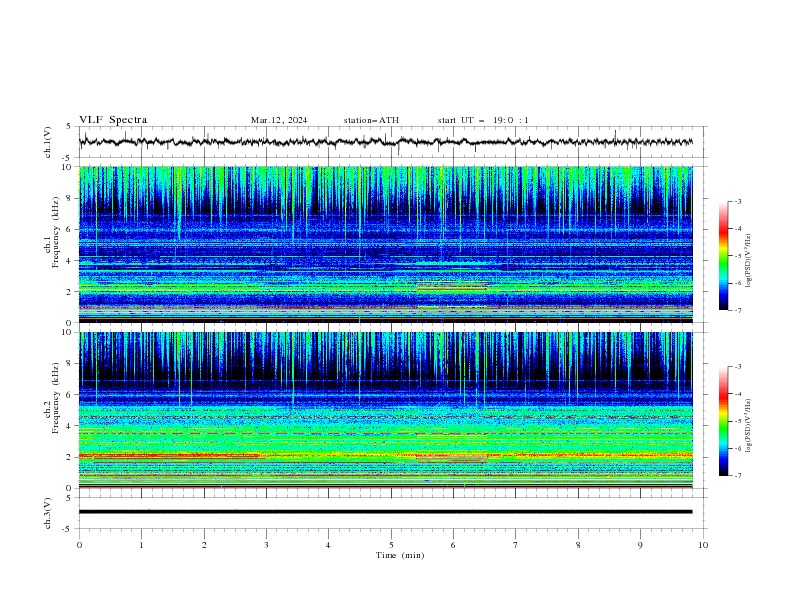Screen dimensions: 792x612
Task: Click the "6" kHz tick on ch.2 frequency axis
Action: click(70, 394)
